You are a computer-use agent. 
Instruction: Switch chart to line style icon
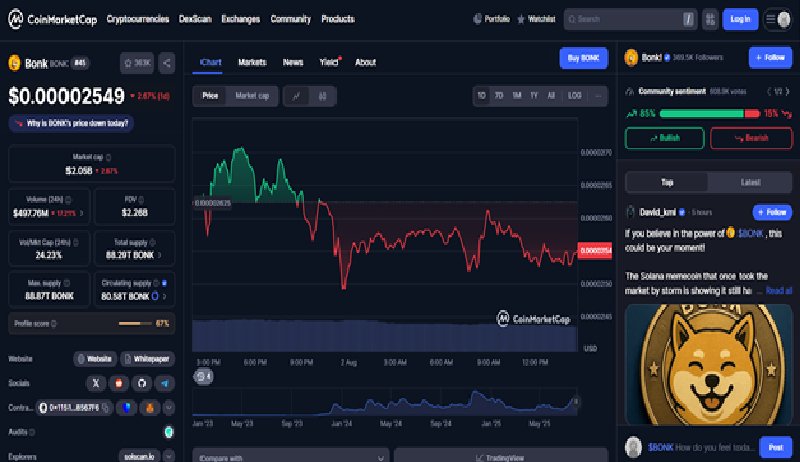click(x=296, y=96)
